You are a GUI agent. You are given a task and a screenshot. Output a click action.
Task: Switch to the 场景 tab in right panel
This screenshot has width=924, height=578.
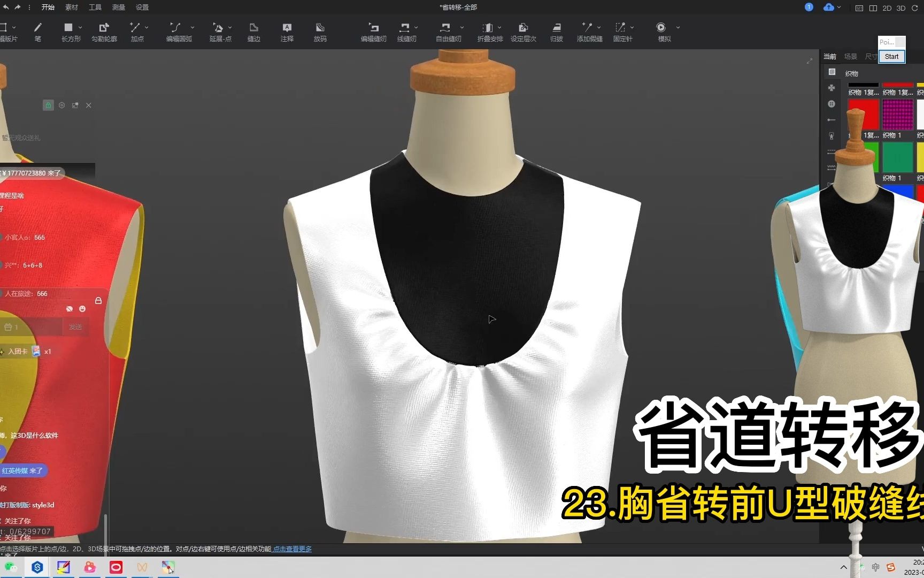click(x=850, y=56)
